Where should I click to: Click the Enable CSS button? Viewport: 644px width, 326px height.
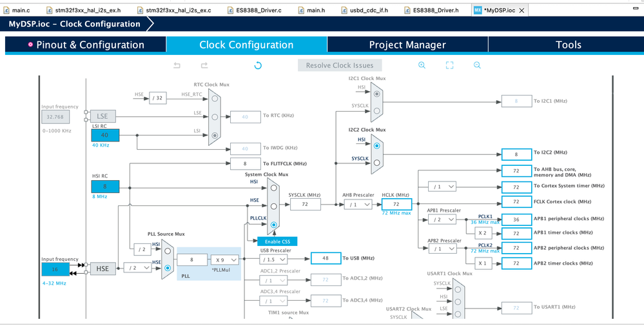pos(277,241)
